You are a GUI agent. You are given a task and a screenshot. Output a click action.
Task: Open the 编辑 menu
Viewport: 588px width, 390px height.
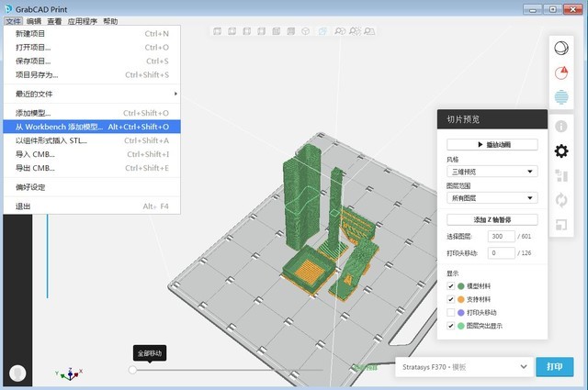coord(34,21)
